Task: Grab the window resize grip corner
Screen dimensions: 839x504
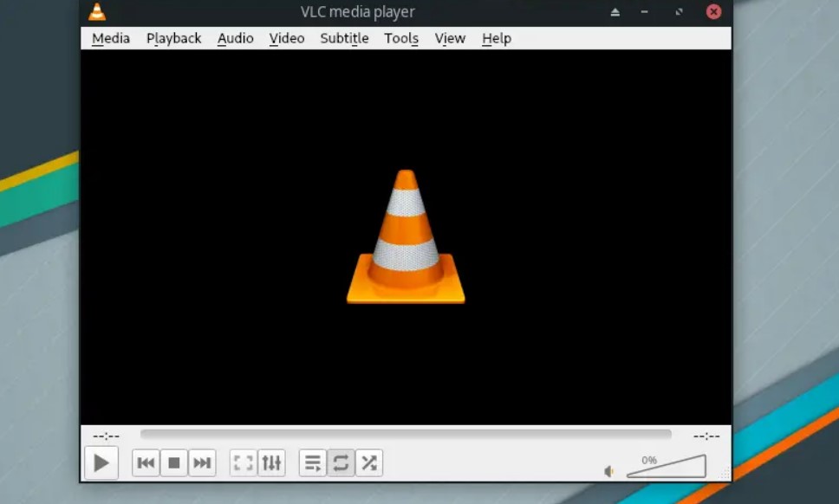Action: (x=725, y=475)
